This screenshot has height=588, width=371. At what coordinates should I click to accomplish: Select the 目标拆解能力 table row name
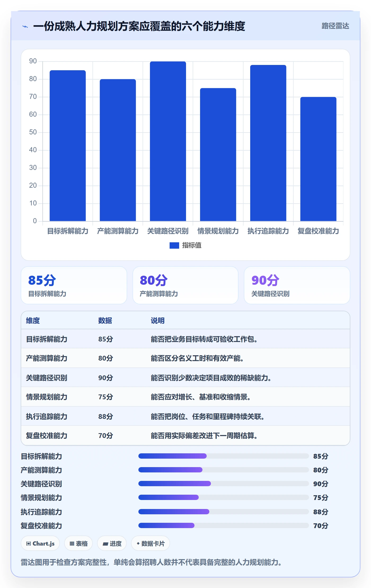(x=47, y=339)
